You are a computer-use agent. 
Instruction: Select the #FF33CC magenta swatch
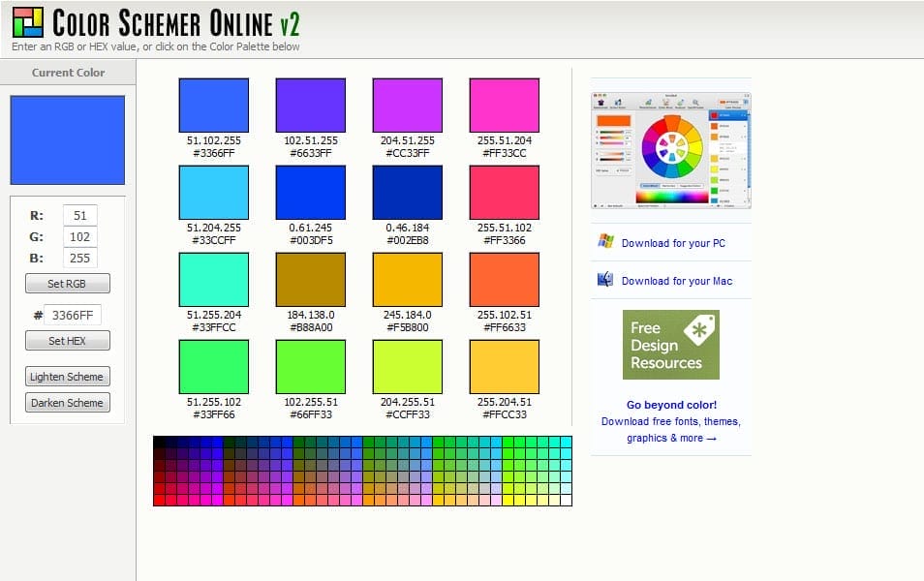(502, 103)
